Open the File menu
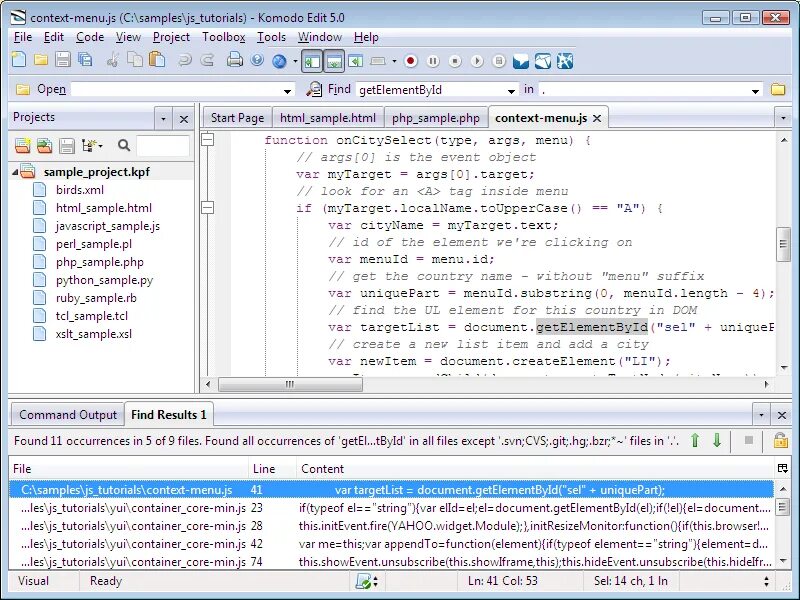 (23, 37)
